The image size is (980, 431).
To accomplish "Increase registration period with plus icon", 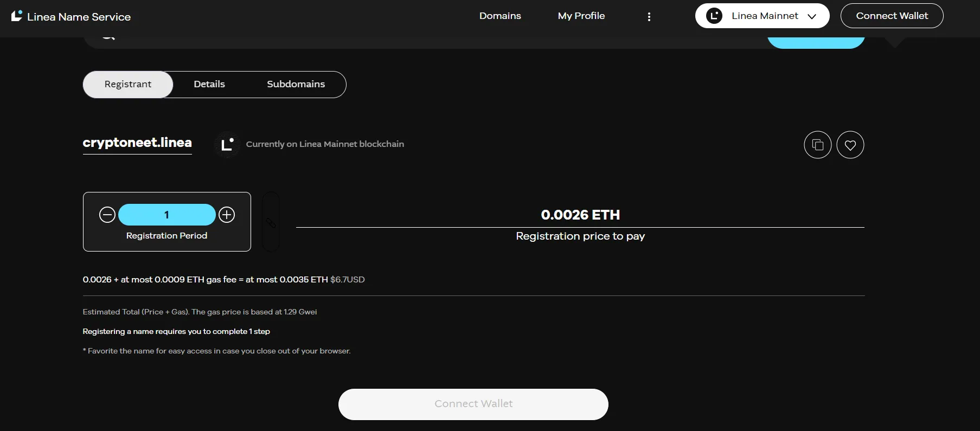I will (227, 215).
